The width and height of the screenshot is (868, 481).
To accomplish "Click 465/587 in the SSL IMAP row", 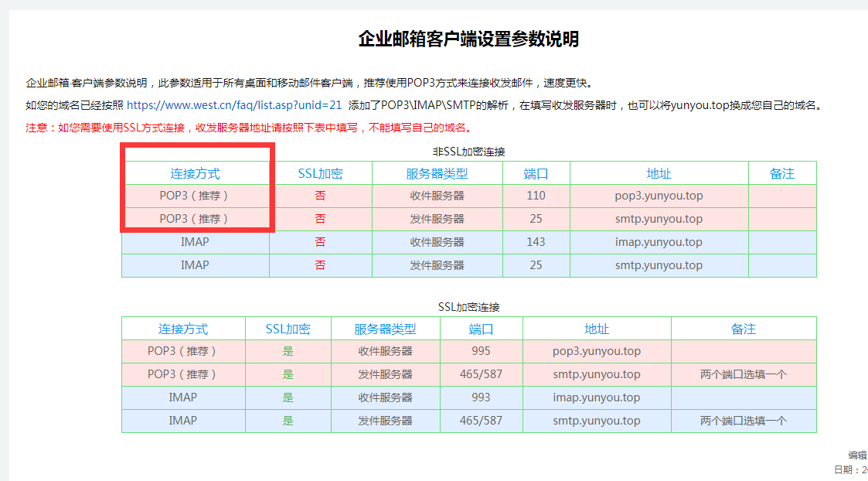I will 481,421.
